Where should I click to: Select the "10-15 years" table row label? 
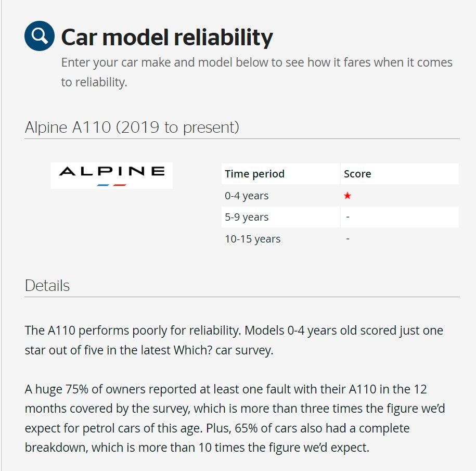coord(252,239)
